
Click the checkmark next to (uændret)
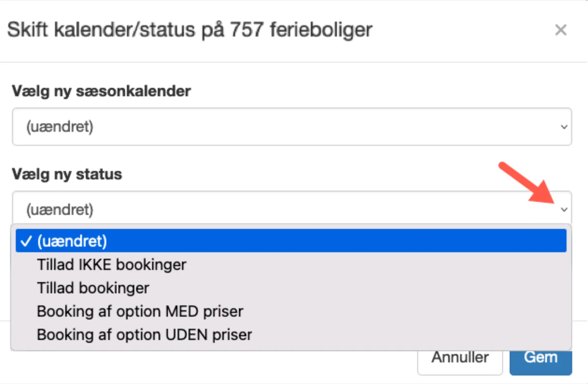(27, 241)
